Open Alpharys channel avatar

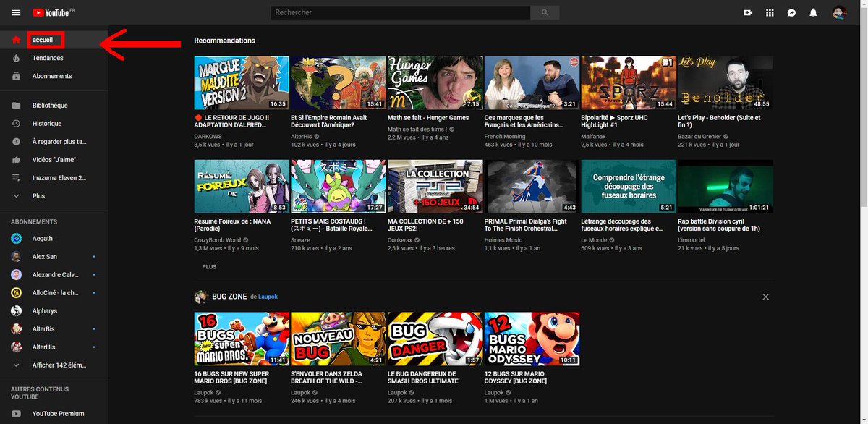point(16,311)
